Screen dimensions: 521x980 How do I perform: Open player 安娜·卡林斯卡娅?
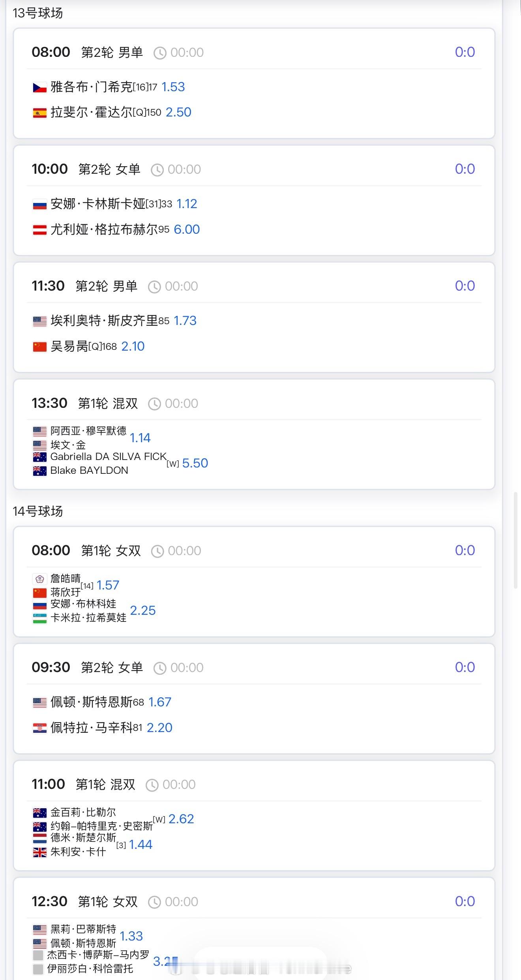coord(98,204)
